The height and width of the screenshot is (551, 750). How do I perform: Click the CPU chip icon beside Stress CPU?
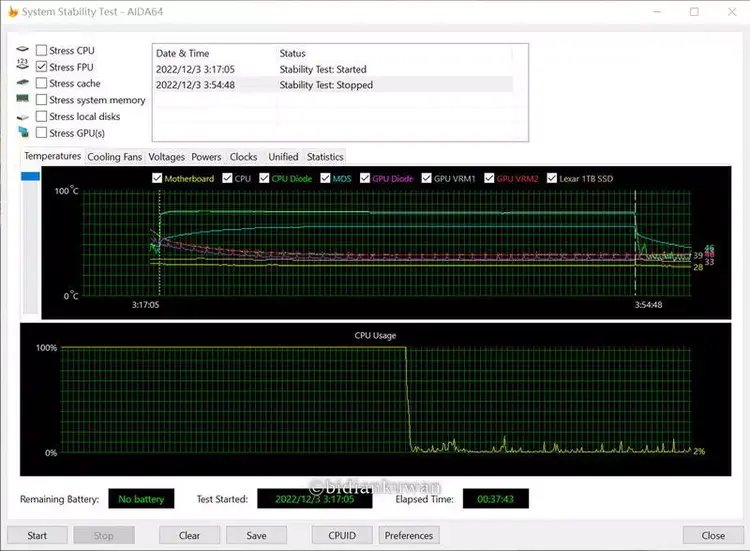[x=22, y=50]
